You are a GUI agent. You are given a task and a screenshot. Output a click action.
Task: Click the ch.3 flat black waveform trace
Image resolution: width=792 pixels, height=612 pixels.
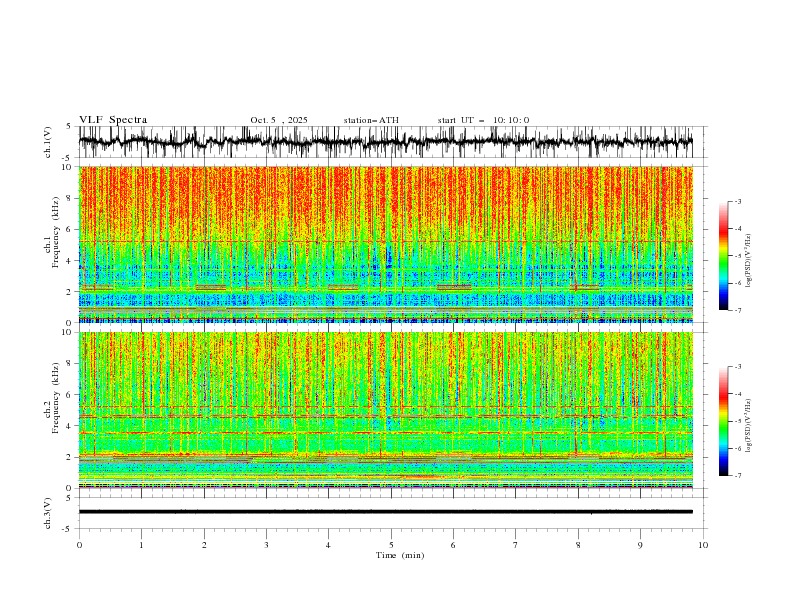pos(385,512)
